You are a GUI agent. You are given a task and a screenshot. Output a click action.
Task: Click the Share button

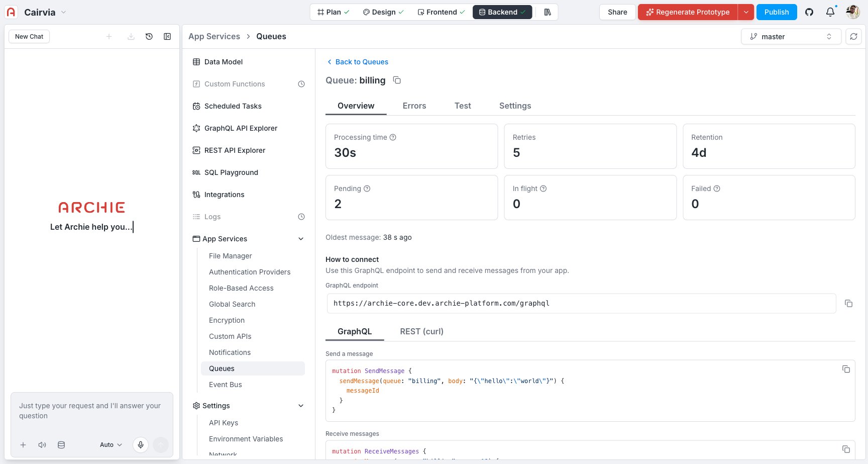617,12
